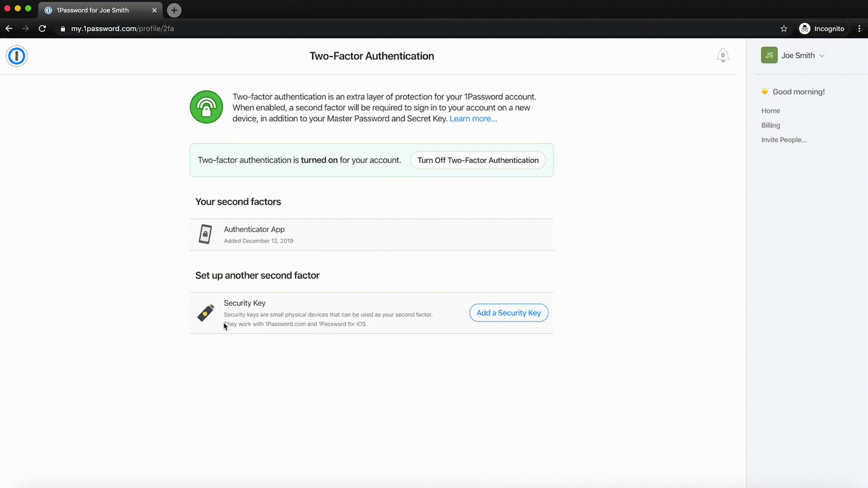868x488 pixels.
Task: Expand the Joe Smith account dropdown
Action: pyautogui.click(x=821, y=56)
